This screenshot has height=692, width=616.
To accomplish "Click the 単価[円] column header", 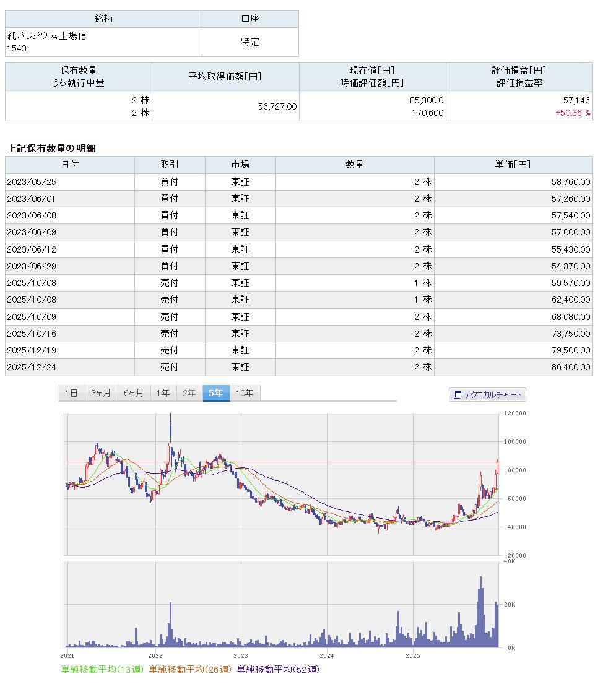I will tap(513, 165).
